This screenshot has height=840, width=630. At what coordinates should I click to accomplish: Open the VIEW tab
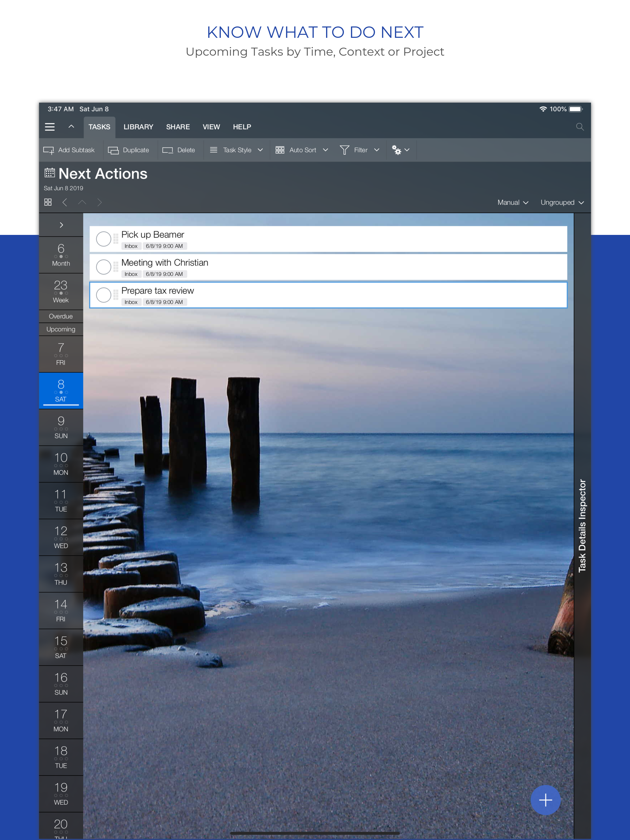coord(211,127)
